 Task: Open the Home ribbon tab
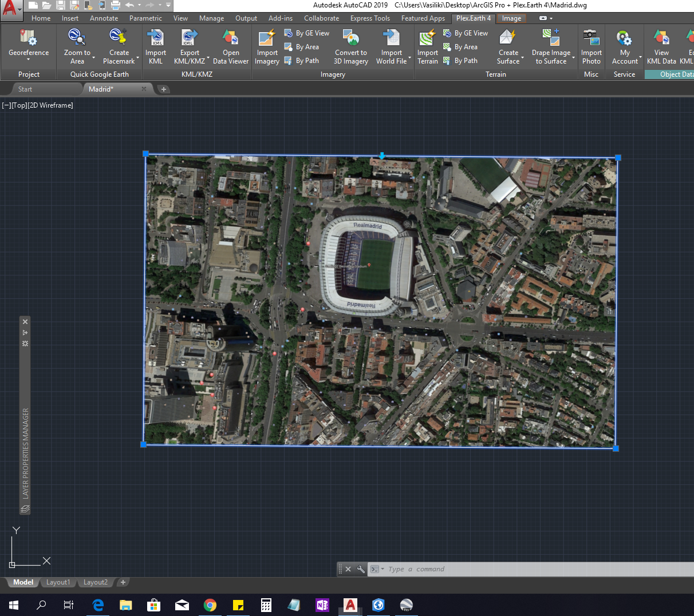(41, 18)
